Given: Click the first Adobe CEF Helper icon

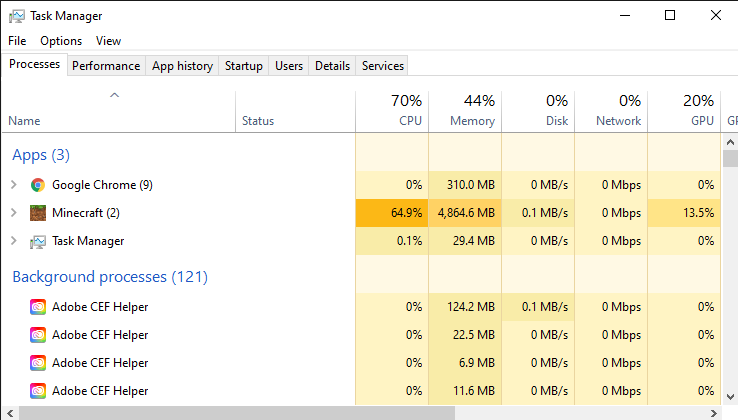Looking at the screenshot, I should 38,307.
